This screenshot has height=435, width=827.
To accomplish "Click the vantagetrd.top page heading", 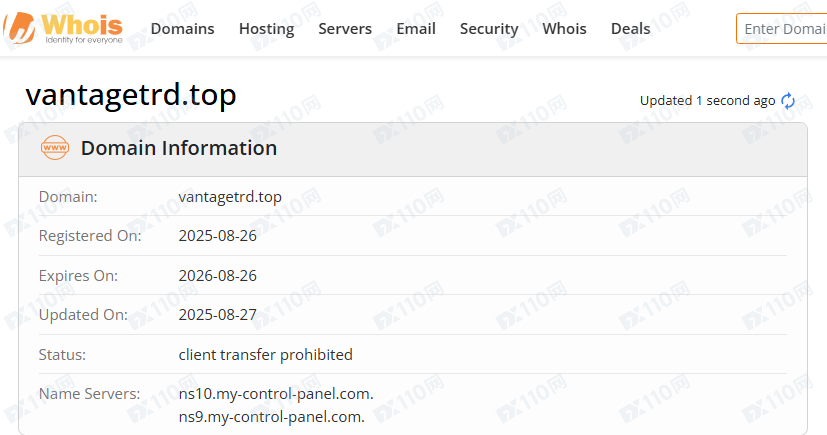I will click(131, 95).
